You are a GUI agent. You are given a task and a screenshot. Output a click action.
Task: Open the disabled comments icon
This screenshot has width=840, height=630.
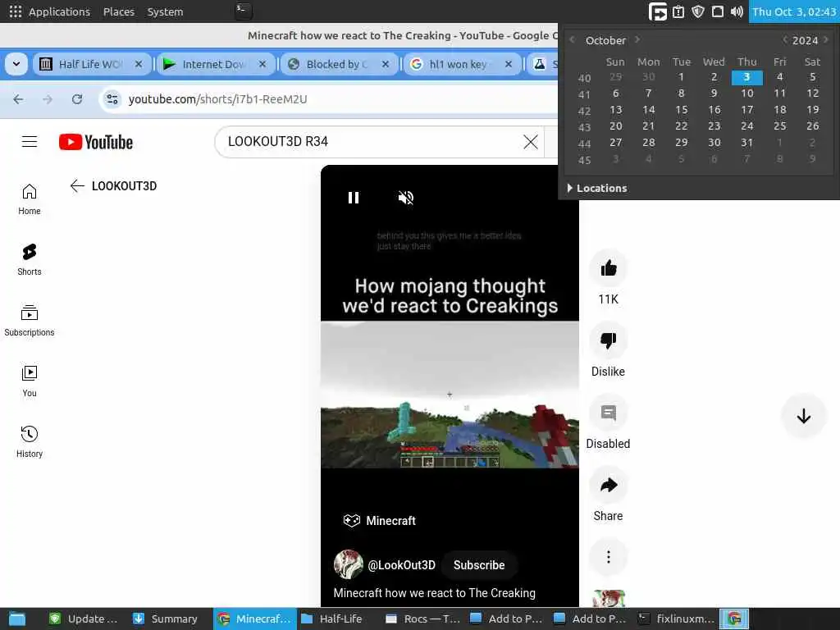pos(608,413)
